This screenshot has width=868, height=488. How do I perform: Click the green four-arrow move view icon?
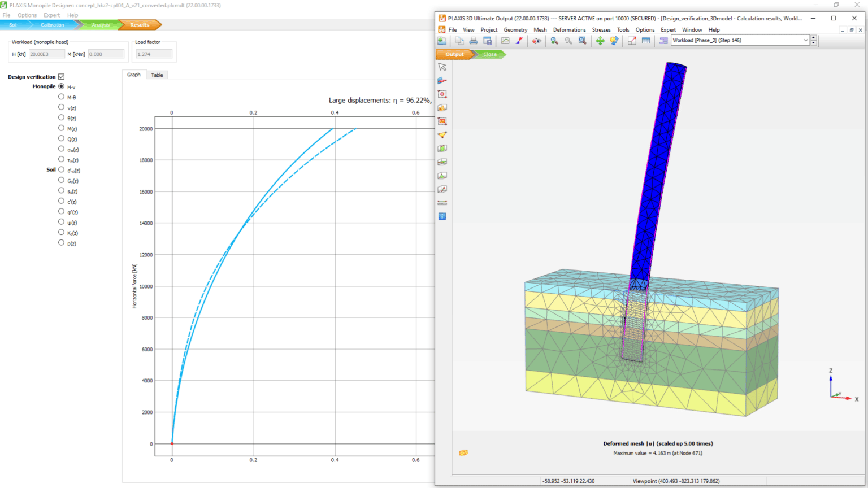[600, 41]
